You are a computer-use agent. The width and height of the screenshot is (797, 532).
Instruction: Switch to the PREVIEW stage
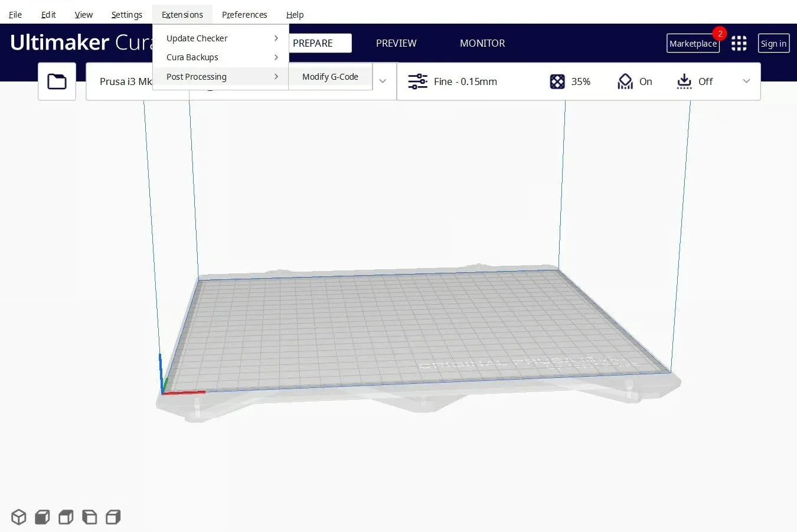396,43
